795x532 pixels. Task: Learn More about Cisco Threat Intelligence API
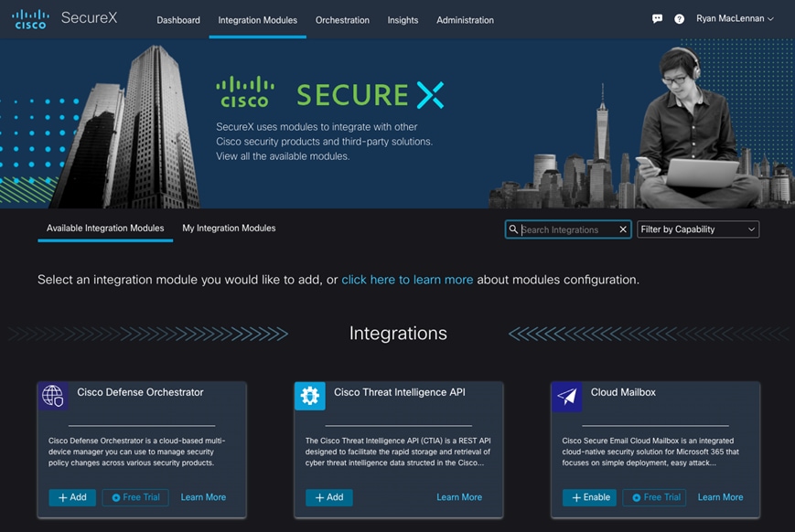coord(459,497)
